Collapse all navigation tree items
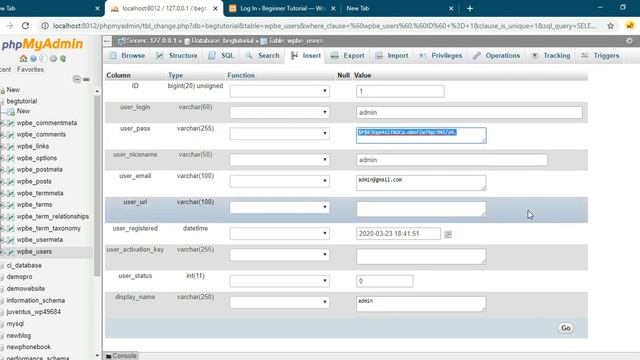 76,79
